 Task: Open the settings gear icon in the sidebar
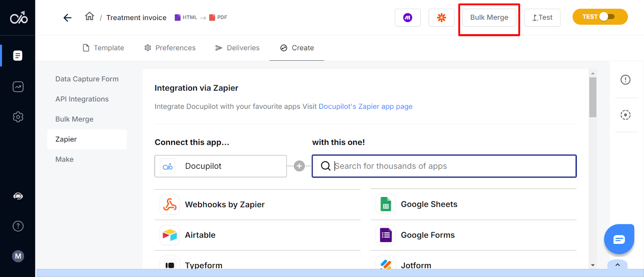[18, 117]
